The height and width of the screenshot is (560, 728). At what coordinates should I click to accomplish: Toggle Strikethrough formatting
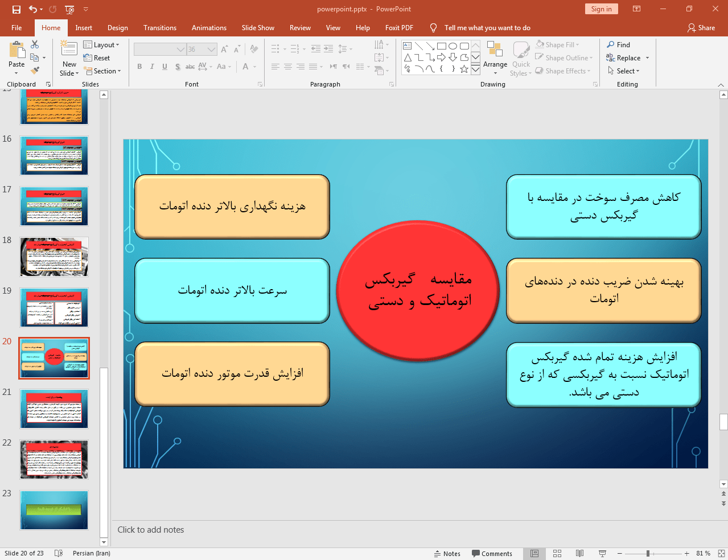190,67
